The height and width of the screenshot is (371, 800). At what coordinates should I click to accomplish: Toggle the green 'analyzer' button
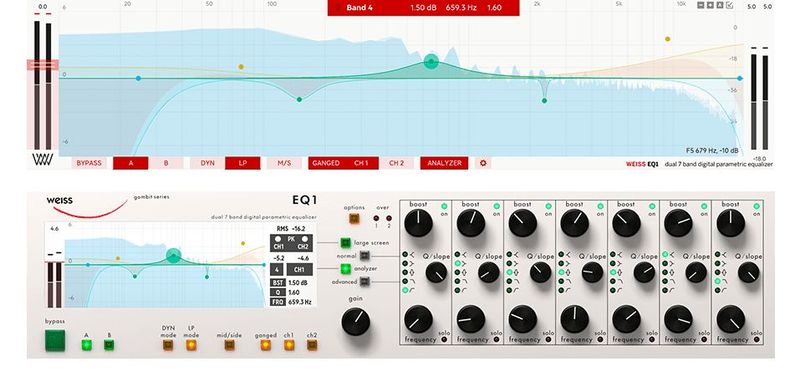pyautogui.click(x=345, y=268)
